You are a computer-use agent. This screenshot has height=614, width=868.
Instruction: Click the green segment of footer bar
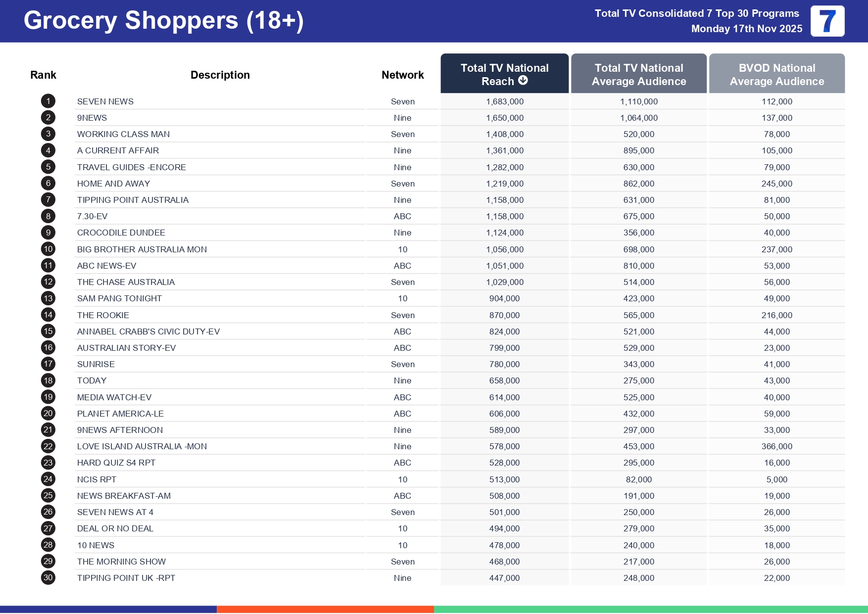coord(650,610)
